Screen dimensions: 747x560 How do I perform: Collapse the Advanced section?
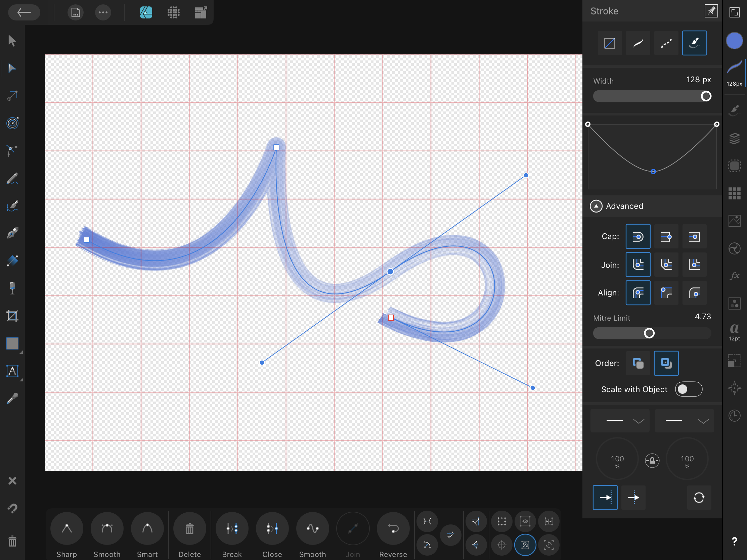coord(596,206)
